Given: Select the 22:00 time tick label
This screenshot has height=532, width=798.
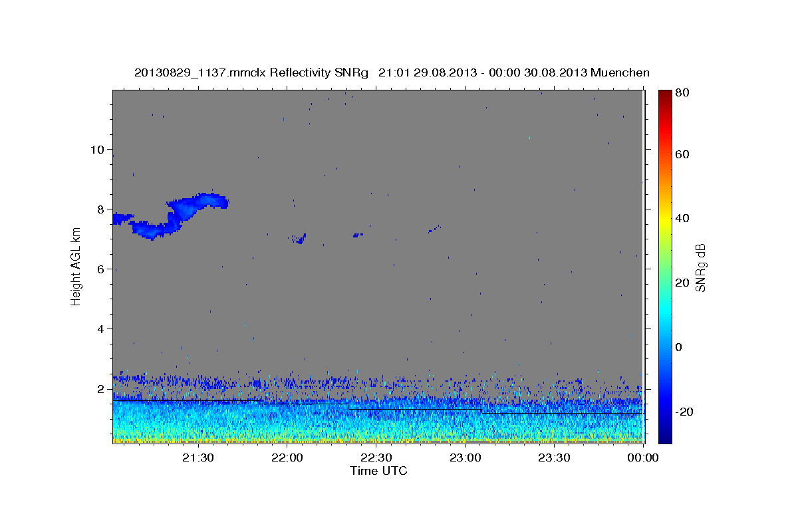Looking at the screenshot, I should 287,458.
